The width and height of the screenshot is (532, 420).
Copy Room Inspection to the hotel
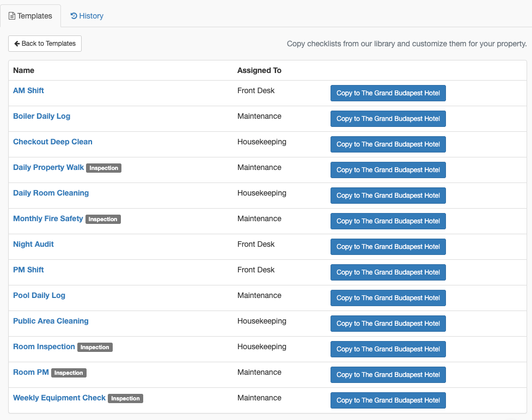tap(388, 349)
